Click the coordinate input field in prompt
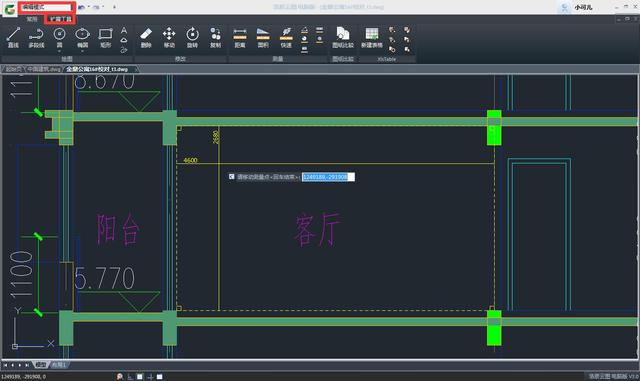 pos(328,177)
